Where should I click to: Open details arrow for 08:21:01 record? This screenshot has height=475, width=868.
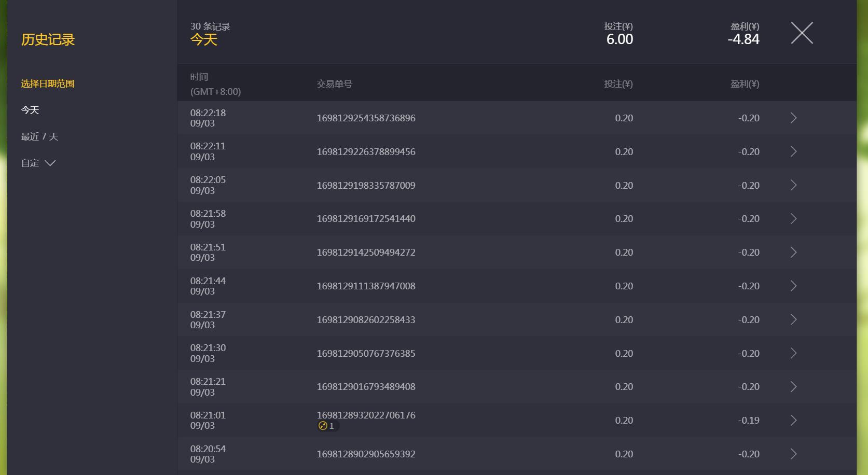[x=793, y=420]
